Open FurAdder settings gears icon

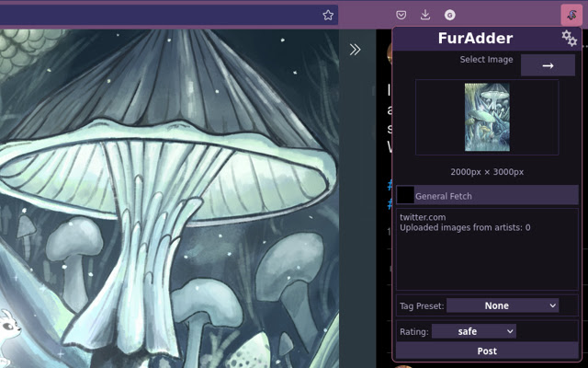click(569, 38)
